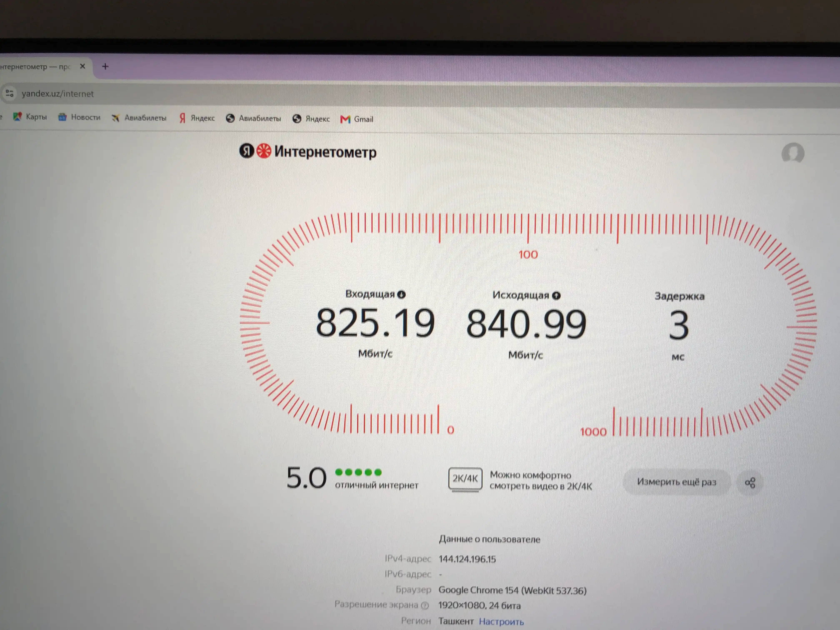Click IPv4 address 144.124.196.15

[x=467, y=559]
